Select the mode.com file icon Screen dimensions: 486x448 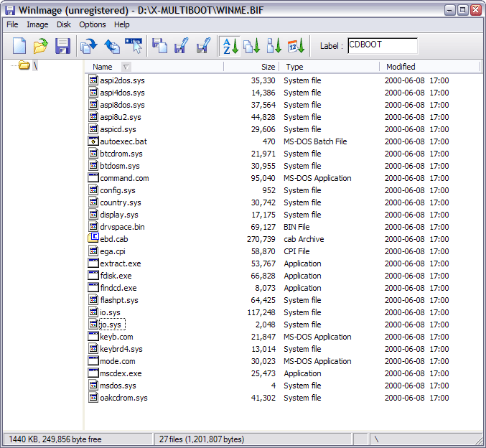(x=93, y=361)
